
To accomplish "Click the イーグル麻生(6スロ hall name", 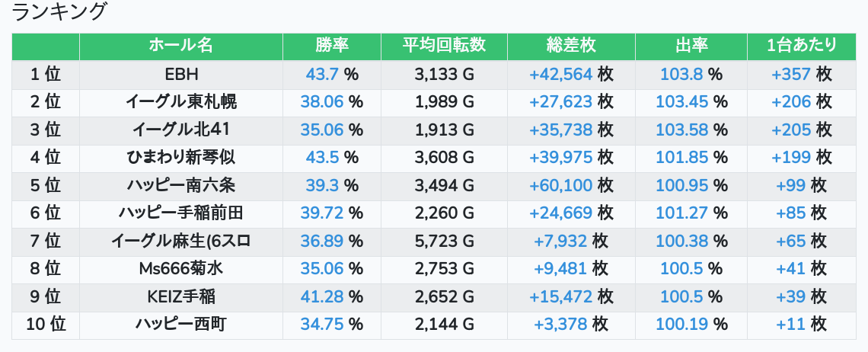I will [x=180, y=242].
